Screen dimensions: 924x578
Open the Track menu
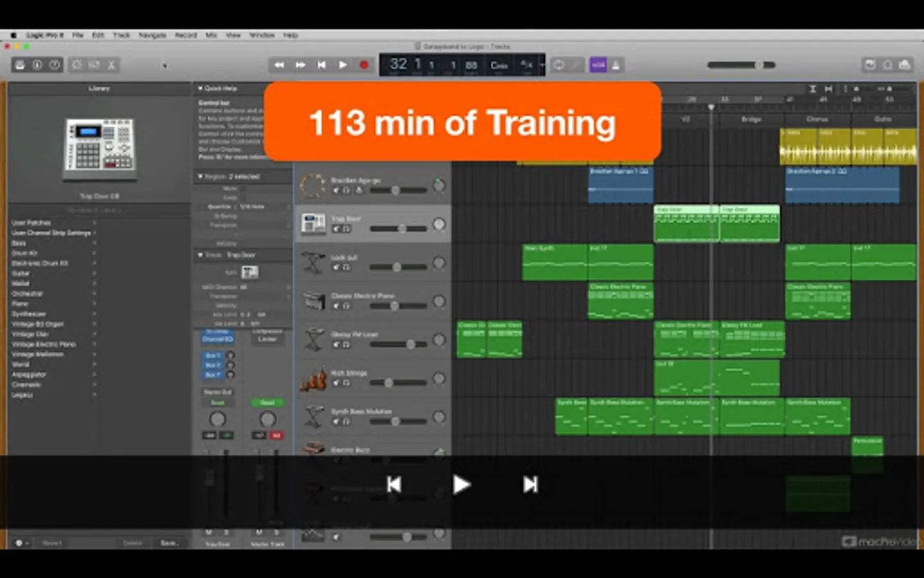(x=121, y=35)
